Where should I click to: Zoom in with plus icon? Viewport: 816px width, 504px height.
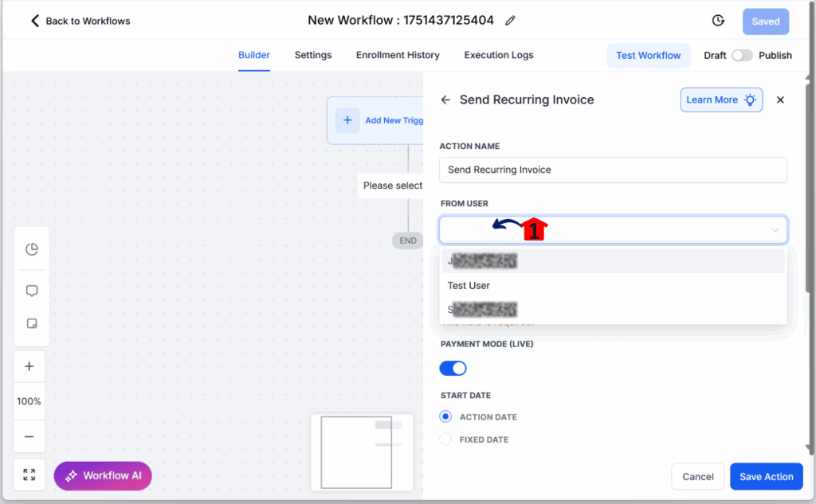(x=29, y=367)
